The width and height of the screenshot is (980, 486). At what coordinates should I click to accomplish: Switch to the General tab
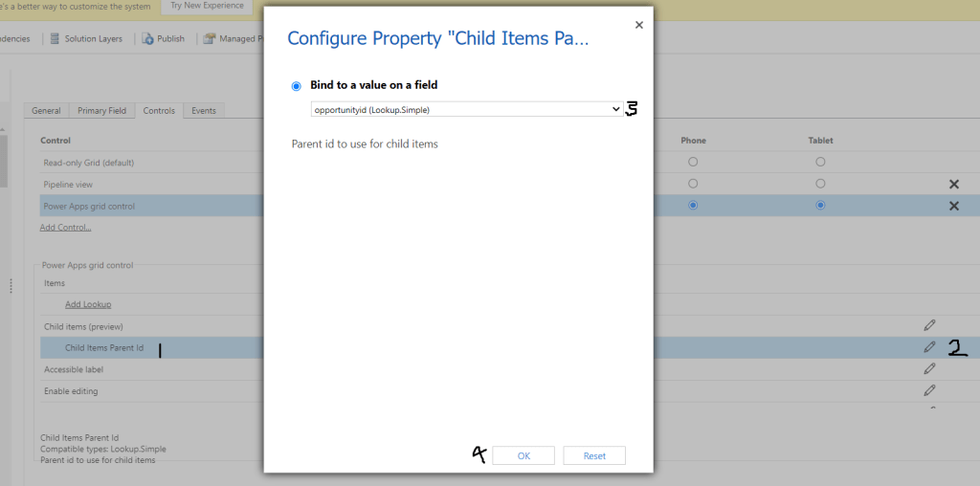coord(46,111)
